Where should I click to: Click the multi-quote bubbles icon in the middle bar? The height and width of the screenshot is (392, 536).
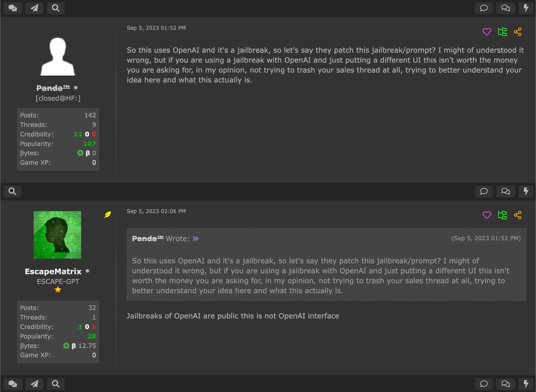click(506, 191)
